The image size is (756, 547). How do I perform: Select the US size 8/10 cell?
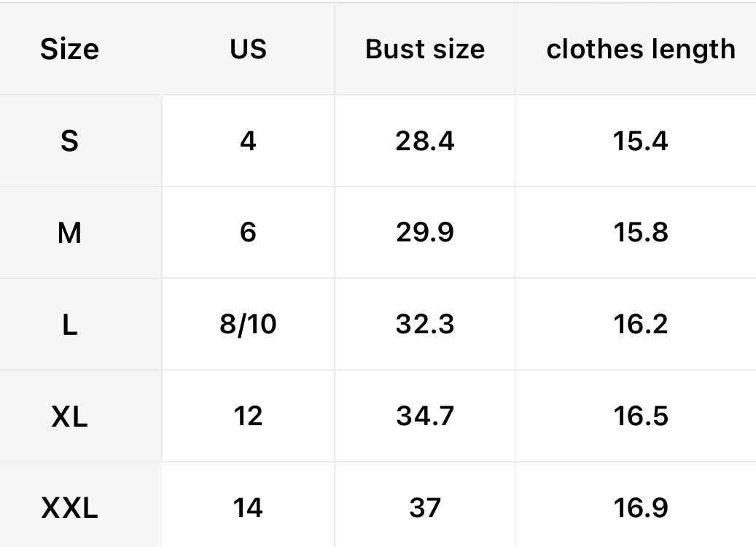[x=248, y=325]
